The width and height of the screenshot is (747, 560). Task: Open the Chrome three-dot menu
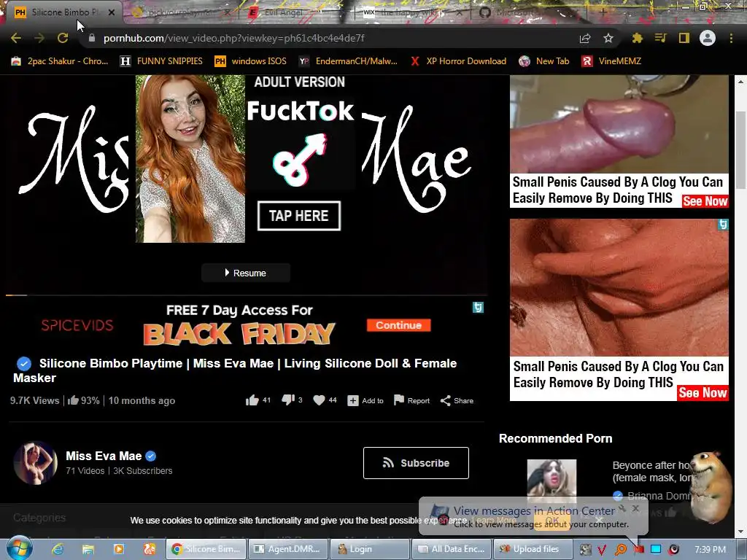pyautogui.click(x=731, y=38)
